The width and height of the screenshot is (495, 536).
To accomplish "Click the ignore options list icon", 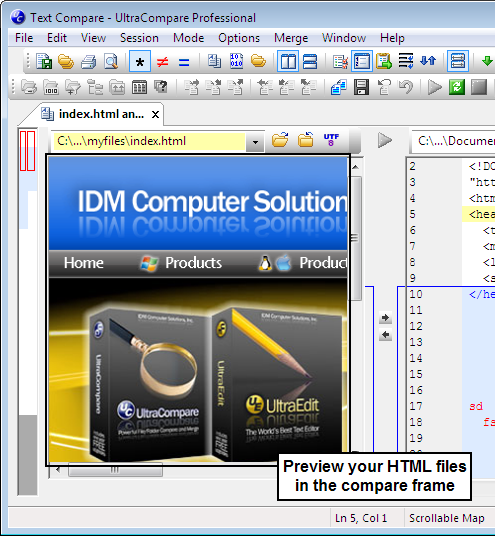I will click(x=340, y=62).
